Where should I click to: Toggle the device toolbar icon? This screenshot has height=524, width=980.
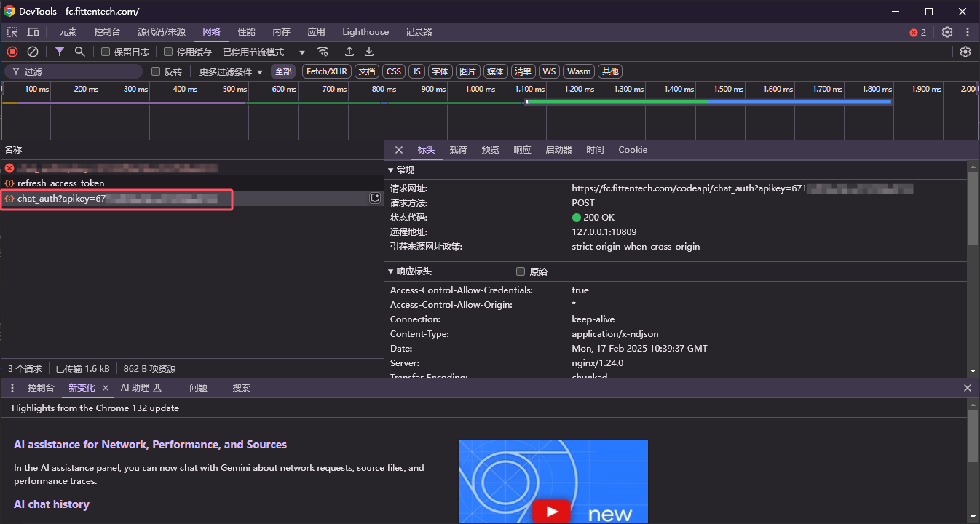[33, 32]
